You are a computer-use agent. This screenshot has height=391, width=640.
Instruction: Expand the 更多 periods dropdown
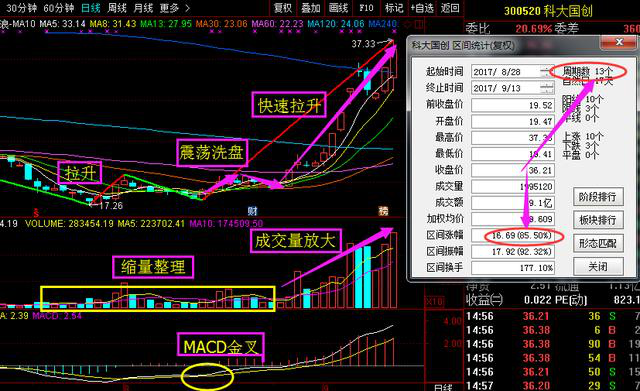(169, 8)
